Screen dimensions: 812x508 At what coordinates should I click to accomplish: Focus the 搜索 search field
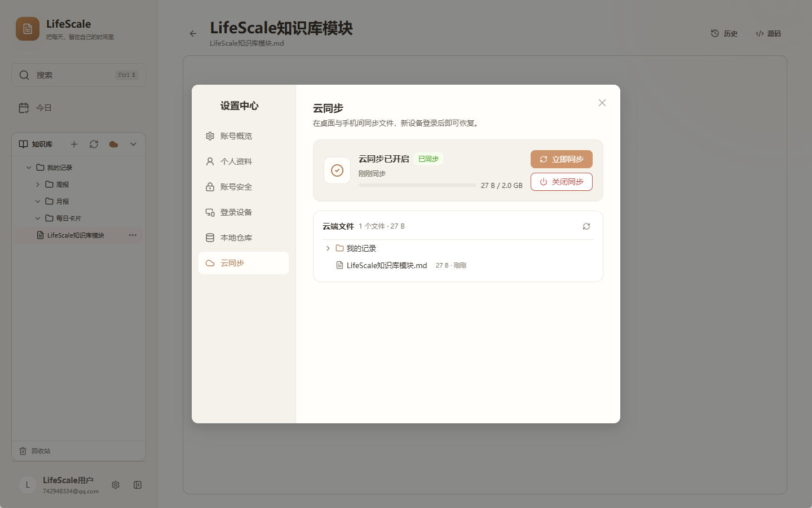(78, 75)
